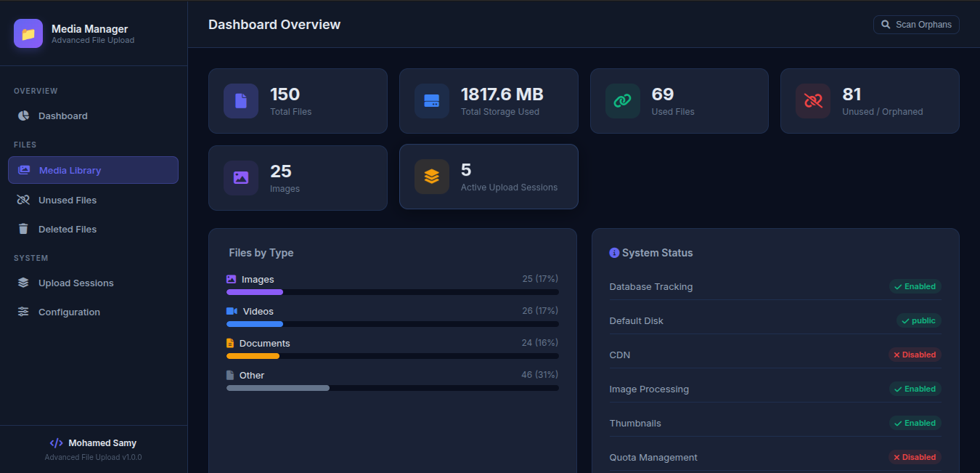Open the Configuration page

93,312
